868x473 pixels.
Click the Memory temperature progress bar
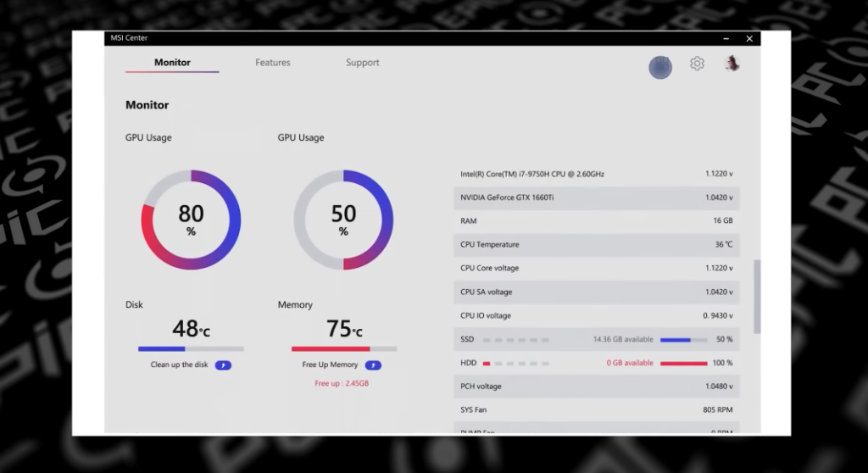344,349
